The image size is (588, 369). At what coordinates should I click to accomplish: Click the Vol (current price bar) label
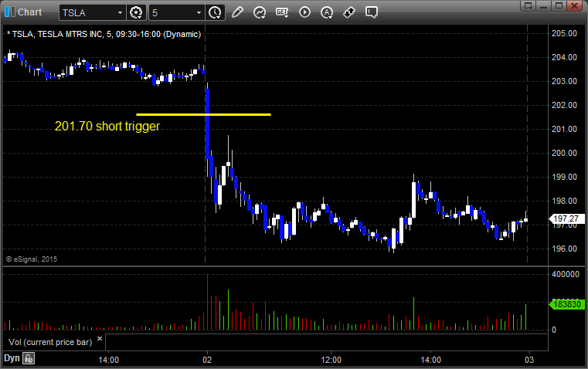point(50,342)
